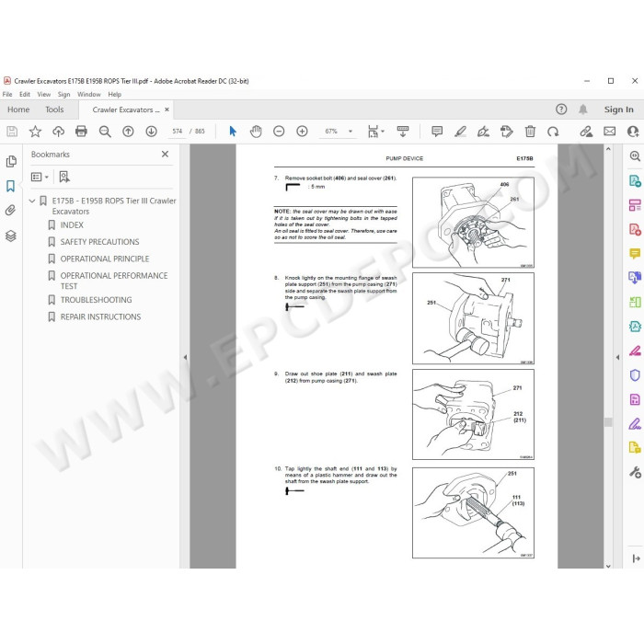The height and width of the screenshot is (644, 644).
Task: Click the delete trash icon
Action: click(530, 132)
